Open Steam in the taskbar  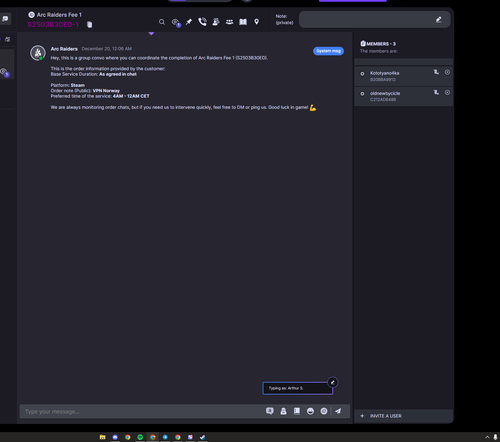pos(202,437)
